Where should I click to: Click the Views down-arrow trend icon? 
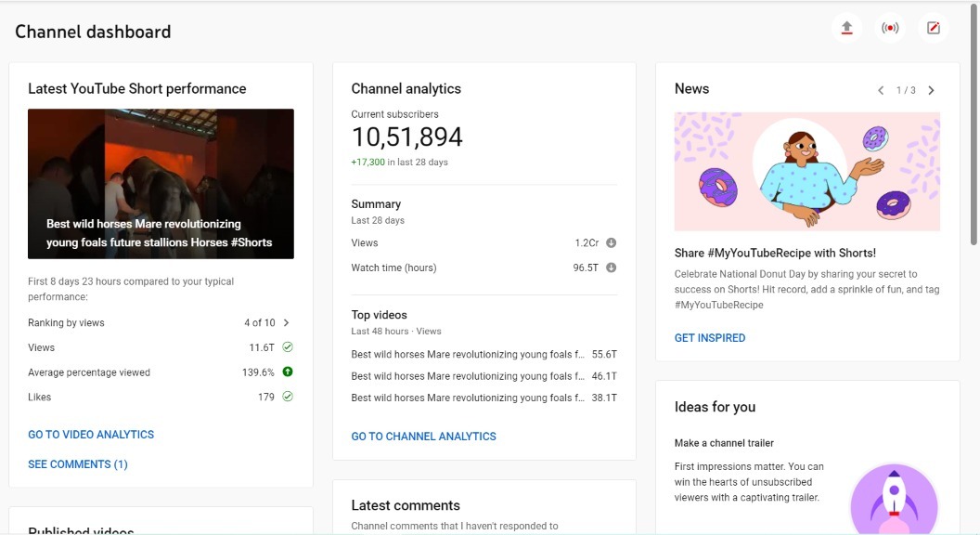[612, 242]
